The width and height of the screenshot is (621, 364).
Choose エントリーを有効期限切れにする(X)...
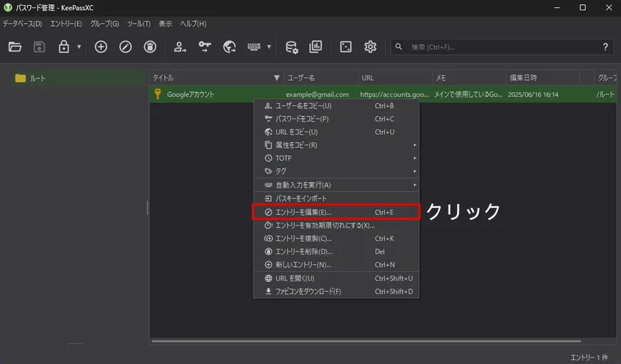[x=336, y=226]
